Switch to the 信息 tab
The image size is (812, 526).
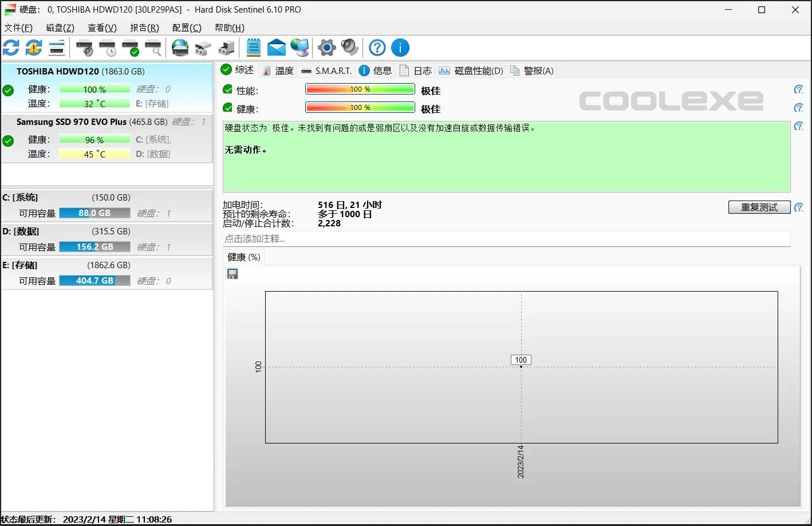pyautogui.click(x=375, y=70)
